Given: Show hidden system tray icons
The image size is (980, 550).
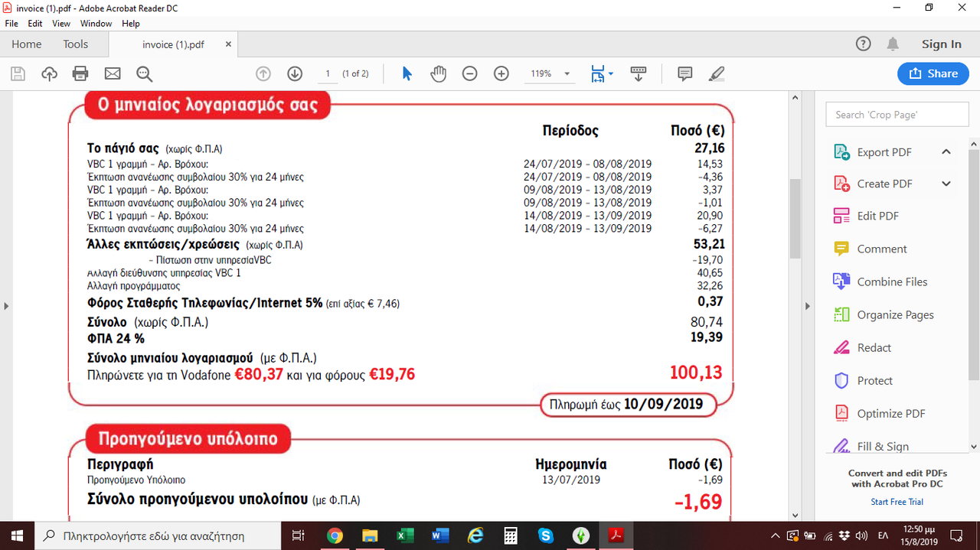Looking at the screenshot, I should tap(776, 535).
